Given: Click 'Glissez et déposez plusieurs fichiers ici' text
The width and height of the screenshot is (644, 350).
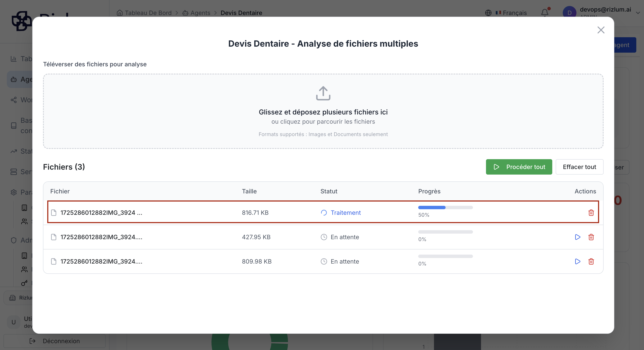Looking at the screenshot, I should pos(323,112).
